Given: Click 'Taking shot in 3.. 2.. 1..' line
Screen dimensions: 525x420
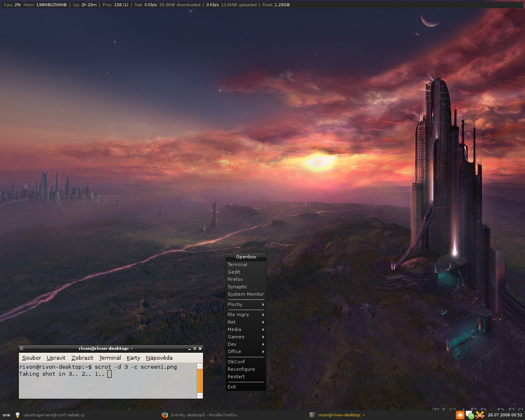Looking at the screenshot, I should pyautogui.click(x=62, y=374).
